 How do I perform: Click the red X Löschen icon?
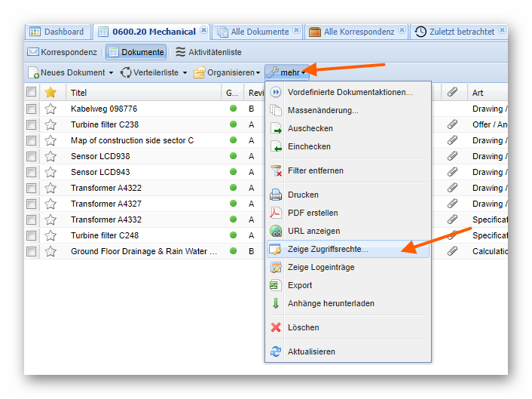276,327
